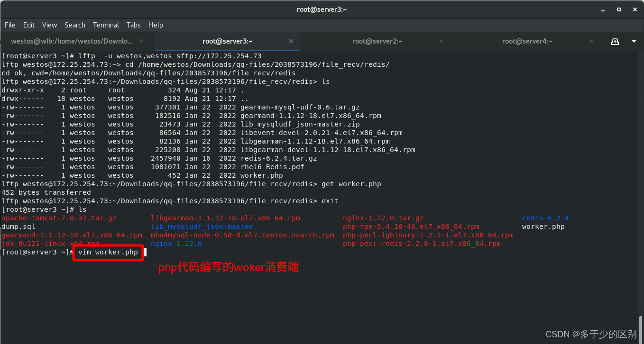
Task: Click the blue redis-6.2.4 directory name
Action: (x=545, y=218)
